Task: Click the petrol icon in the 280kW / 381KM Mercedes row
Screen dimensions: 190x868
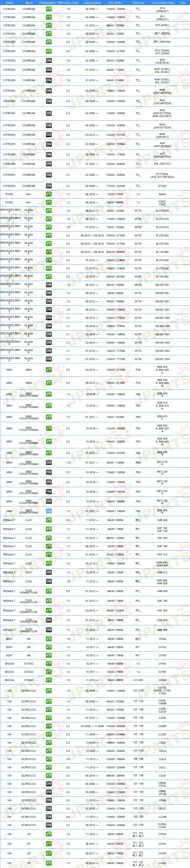Action: [x=49, y=277]
